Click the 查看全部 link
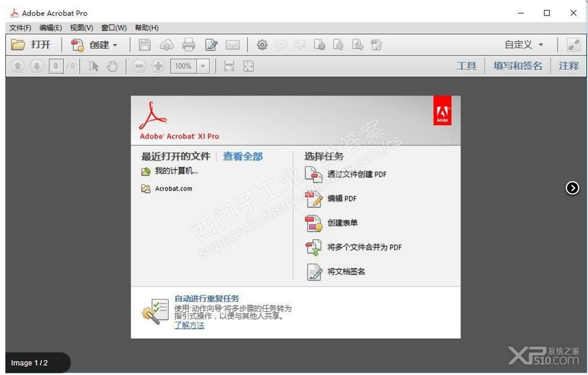 point(242,157)
